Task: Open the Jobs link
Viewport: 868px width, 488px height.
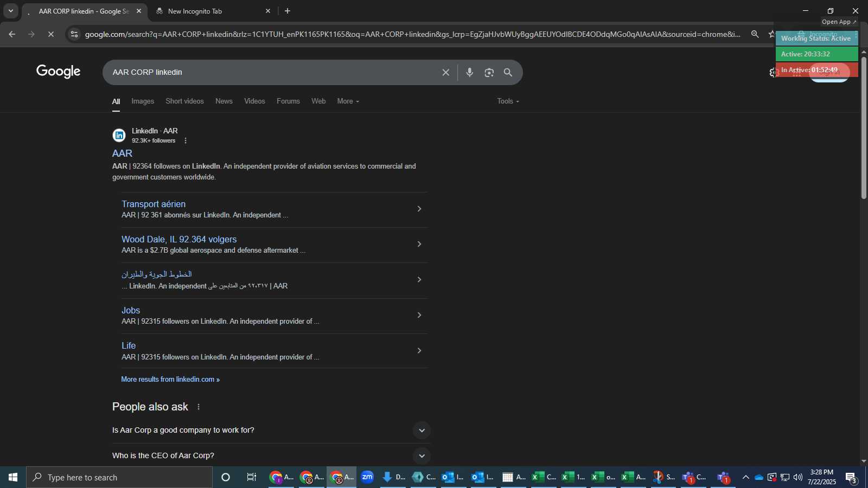Action: pyautogui.click(x=131, y=310)
